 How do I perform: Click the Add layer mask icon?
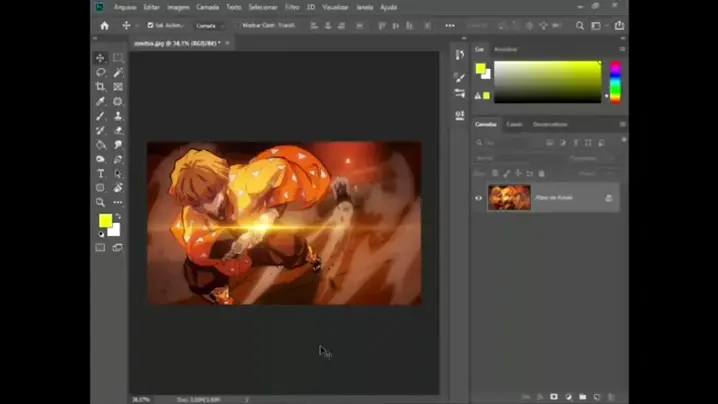click(x=554, y=397)
